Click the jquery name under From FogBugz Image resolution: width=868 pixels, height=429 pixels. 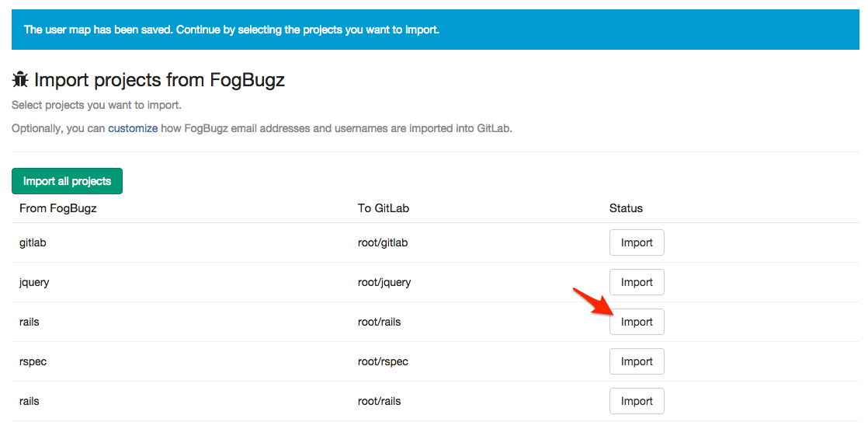tap(34, 282)
